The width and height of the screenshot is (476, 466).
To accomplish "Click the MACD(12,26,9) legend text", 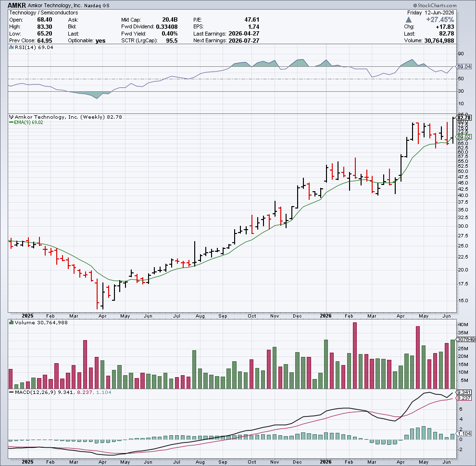I will pos(63,392).
